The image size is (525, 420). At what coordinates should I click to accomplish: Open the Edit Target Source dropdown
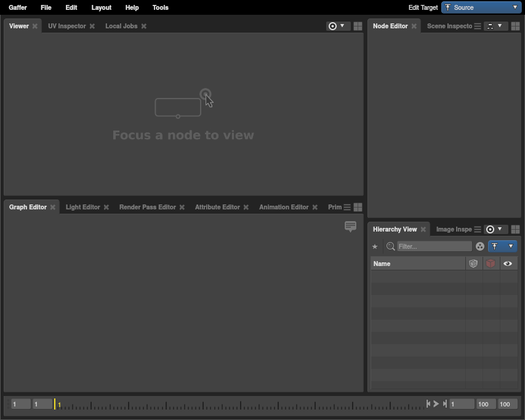(x=481, y=7)
